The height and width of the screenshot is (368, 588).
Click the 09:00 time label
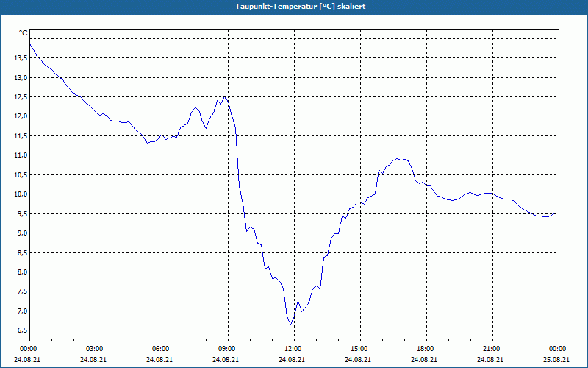click(x=226, y=349)
